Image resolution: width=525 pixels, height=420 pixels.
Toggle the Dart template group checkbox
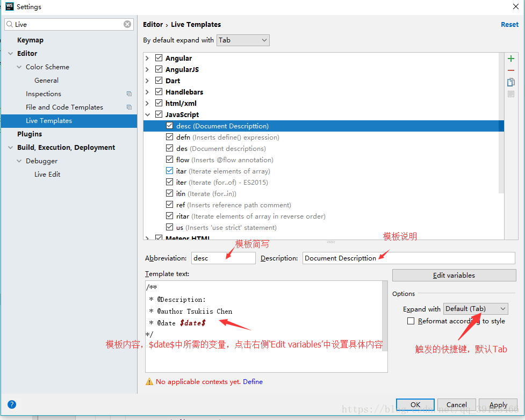pyautogui.click(x=159, y=81)
